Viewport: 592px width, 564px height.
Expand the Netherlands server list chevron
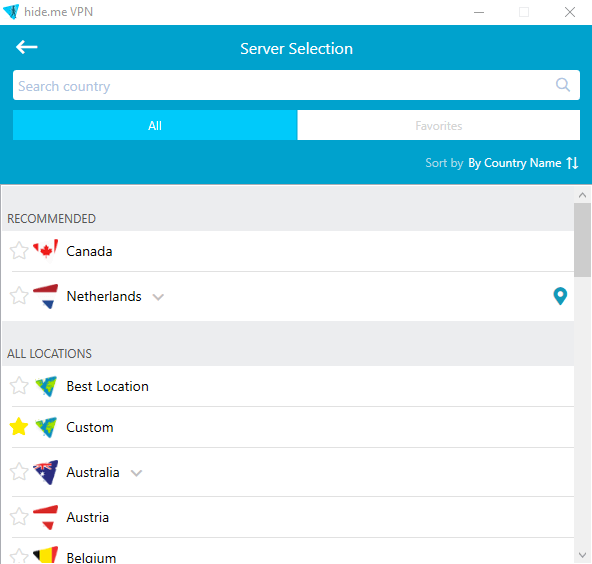pos(158,297)
